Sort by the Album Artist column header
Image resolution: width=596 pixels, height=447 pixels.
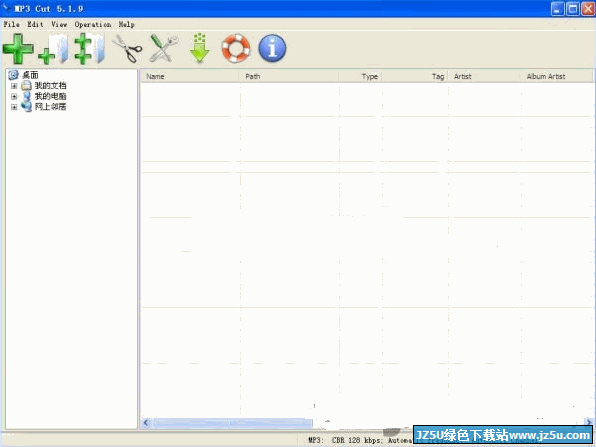point(556,76)
